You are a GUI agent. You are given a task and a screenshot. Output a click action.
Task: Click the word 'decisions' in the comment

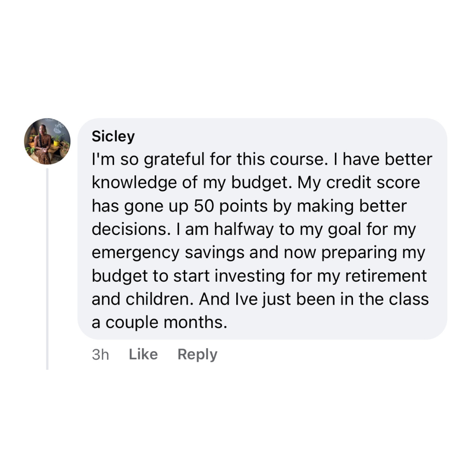click(129, 229)
